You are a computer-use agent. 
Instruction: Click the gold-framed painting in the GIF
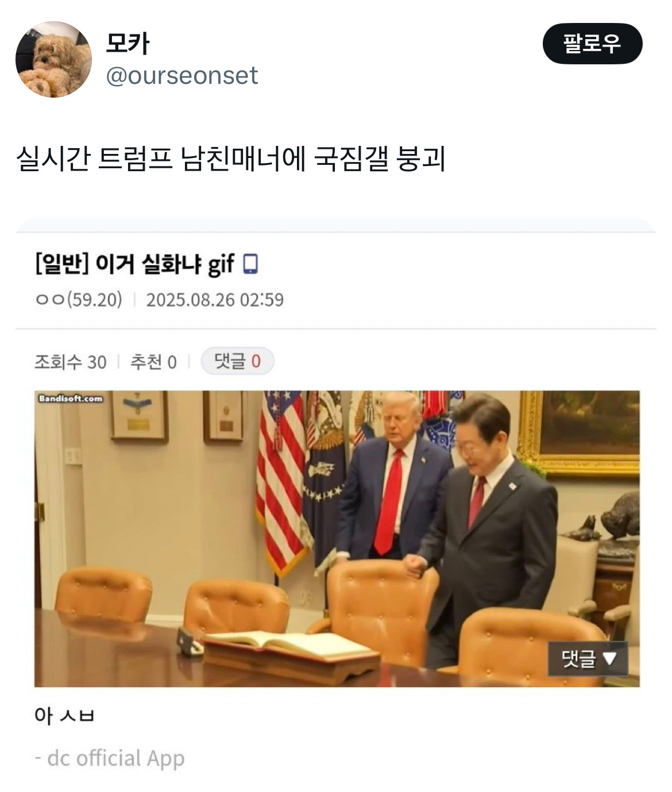tap(580, 433)
